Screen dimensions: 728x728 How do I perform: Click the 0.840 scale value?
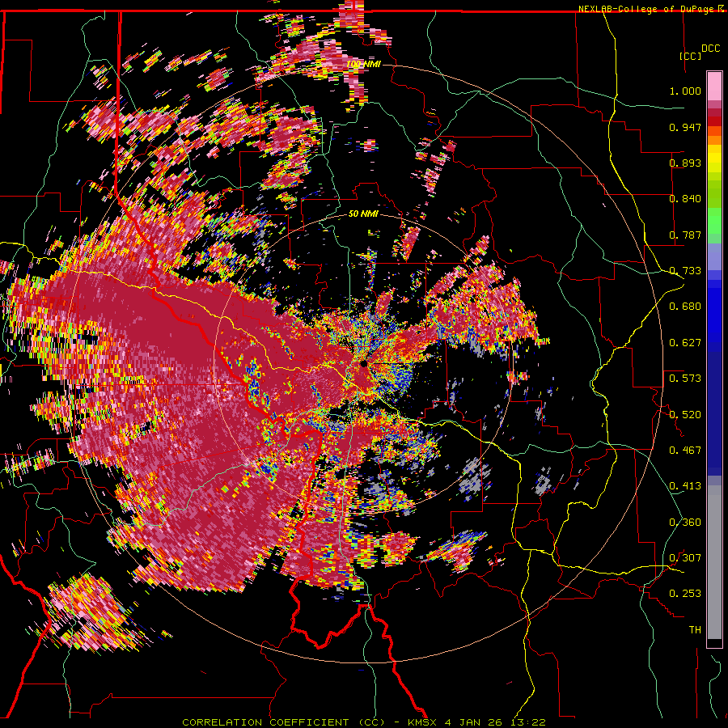(x=685, y=199)
